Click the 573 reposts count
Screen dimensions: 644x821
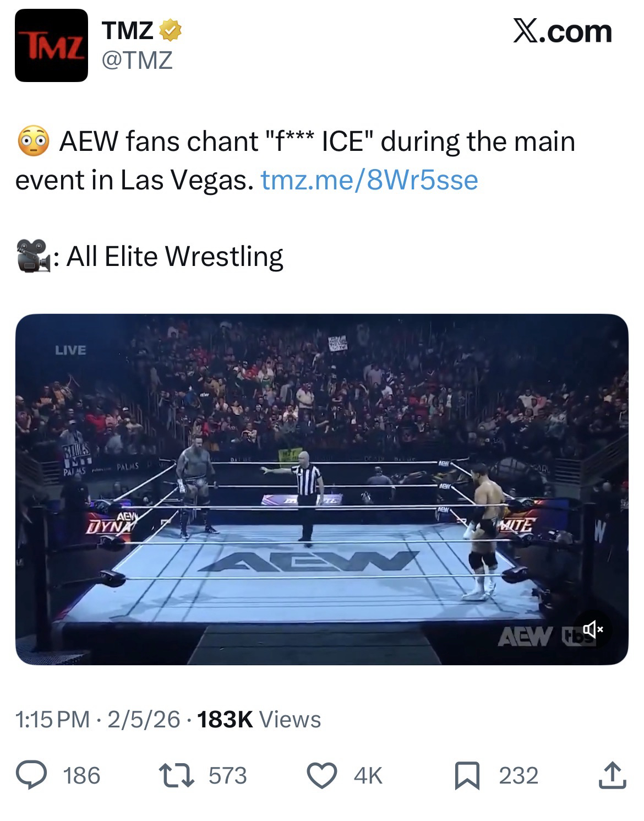point(228,775)
